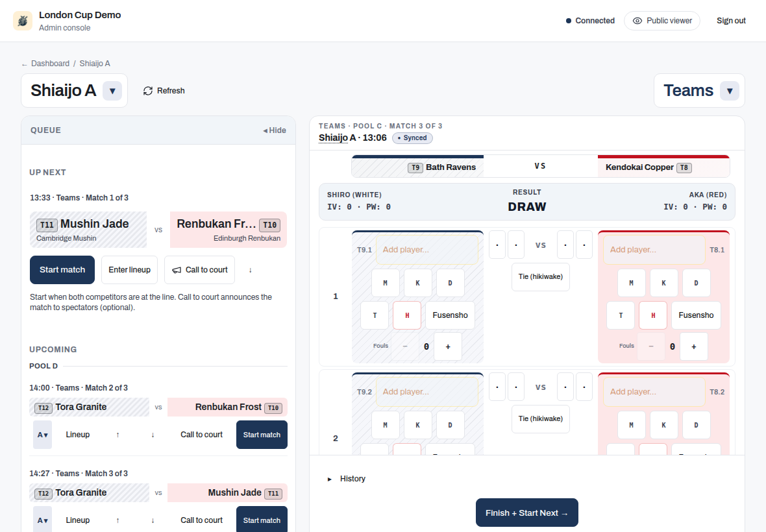Mark bout 1 as Tie (hikiwake)
This screenshot has height=532, width=766.
[540, 277]
